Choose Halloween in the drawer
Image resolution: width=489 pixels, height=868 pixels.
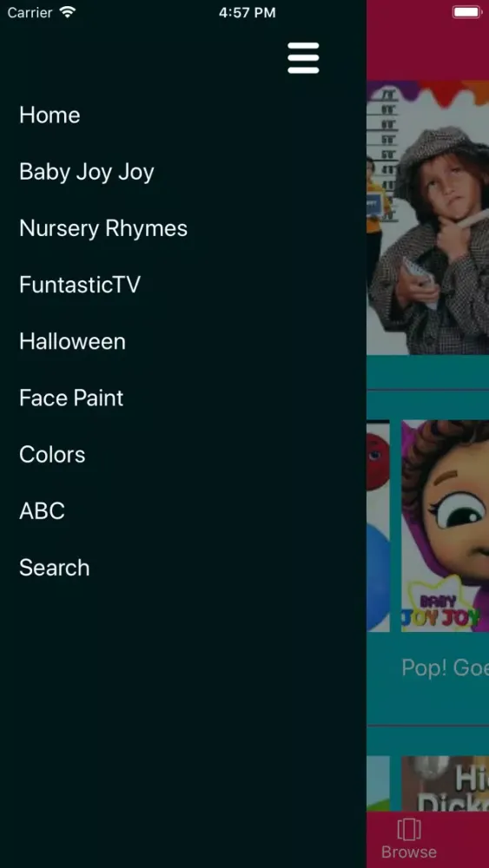point(73,341)
